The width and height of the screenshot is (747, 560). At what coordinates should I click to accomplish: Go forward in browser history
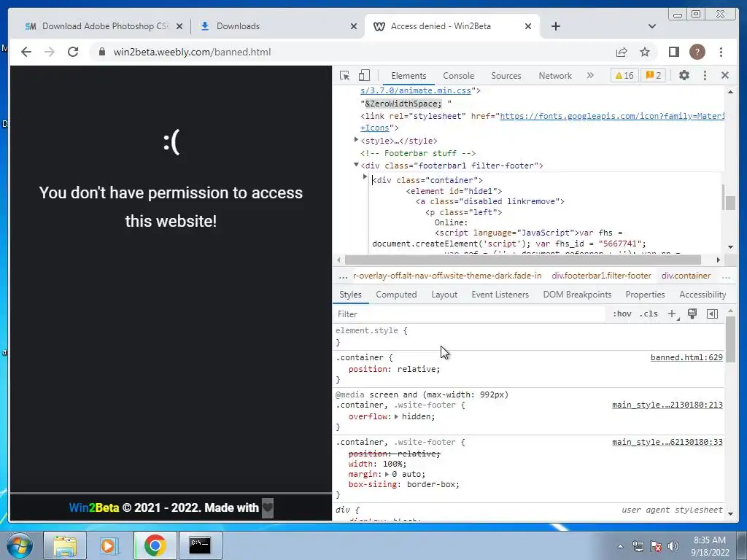(x=50, y=52)
